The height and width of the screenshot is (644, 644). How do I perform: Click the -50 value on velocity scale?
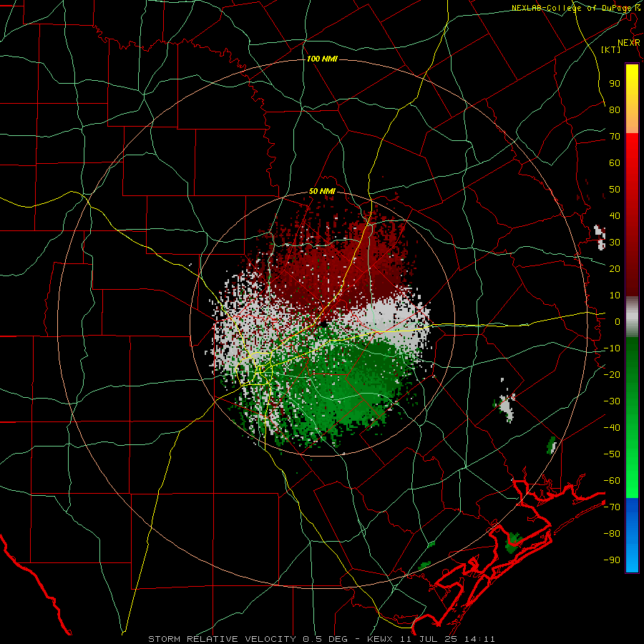click(x=612, y=454)
